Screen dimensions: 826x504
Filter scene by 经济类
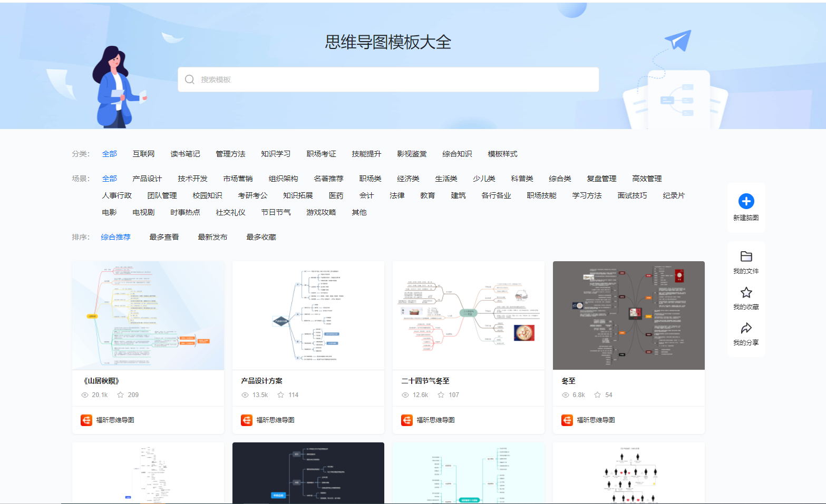coord(409,179)
